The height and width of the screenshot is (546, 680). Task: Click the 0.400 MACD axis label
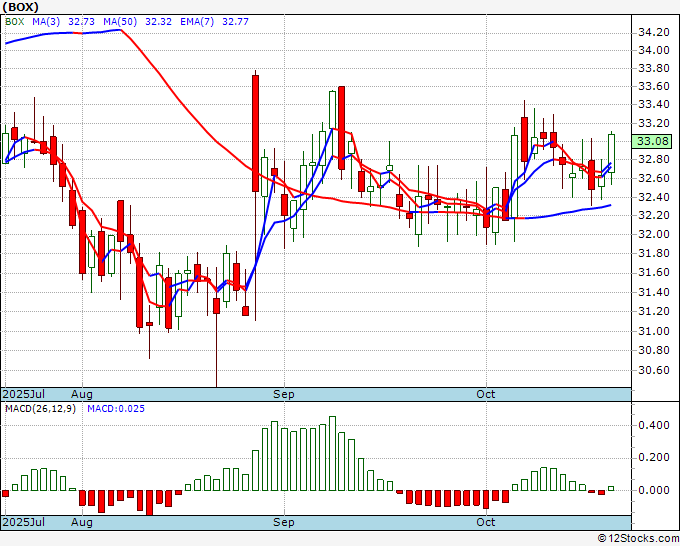point(654,425)
